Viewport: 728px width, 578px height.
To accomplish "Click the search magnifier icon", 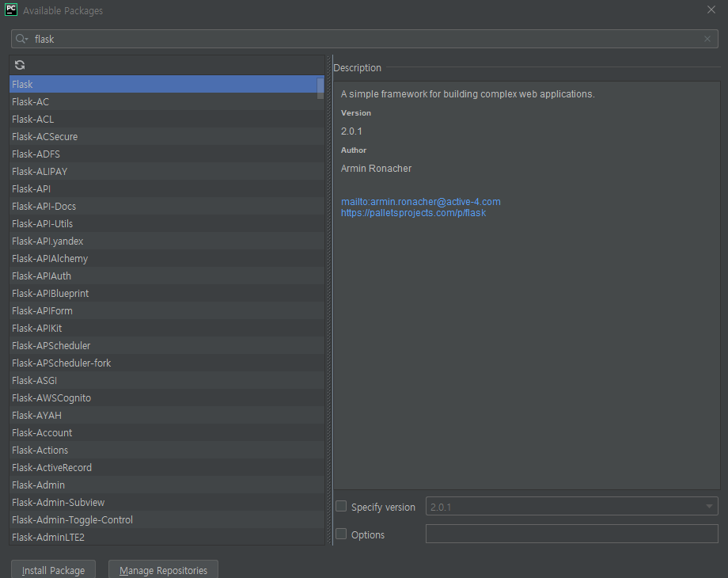I will (x=21, y=39).
